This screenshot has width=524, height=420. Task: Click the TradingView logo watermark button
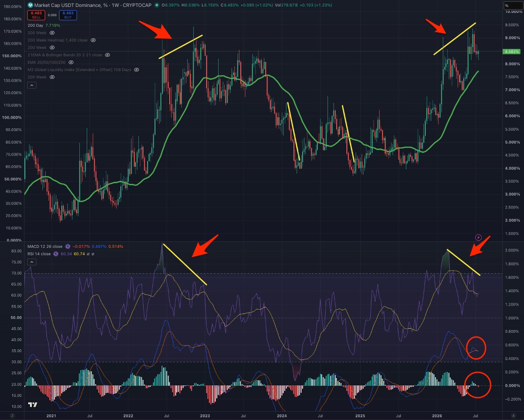coord(32,405)
